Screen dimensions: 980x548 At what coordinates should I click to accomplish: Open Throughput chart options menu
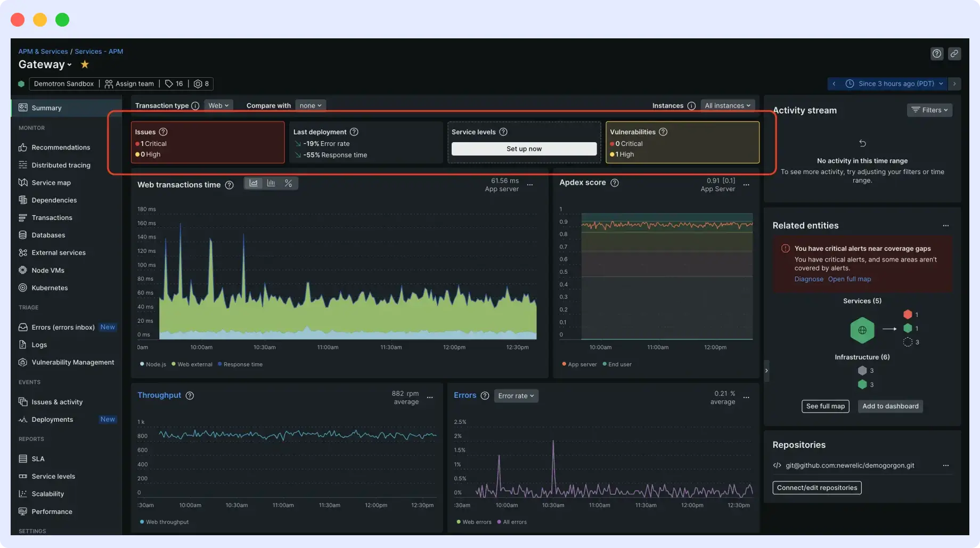[430, 397]
